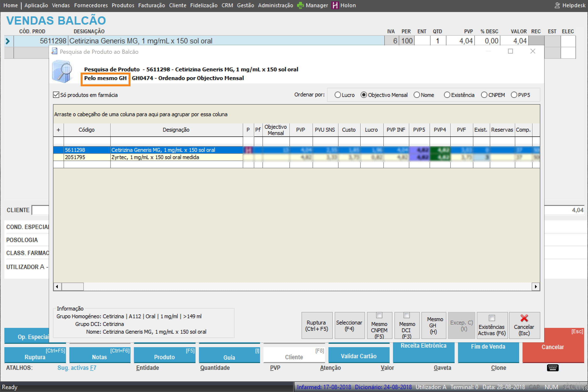Open the Fornecedores menu
Screen dimensions: 588x392
coord(91,5)
